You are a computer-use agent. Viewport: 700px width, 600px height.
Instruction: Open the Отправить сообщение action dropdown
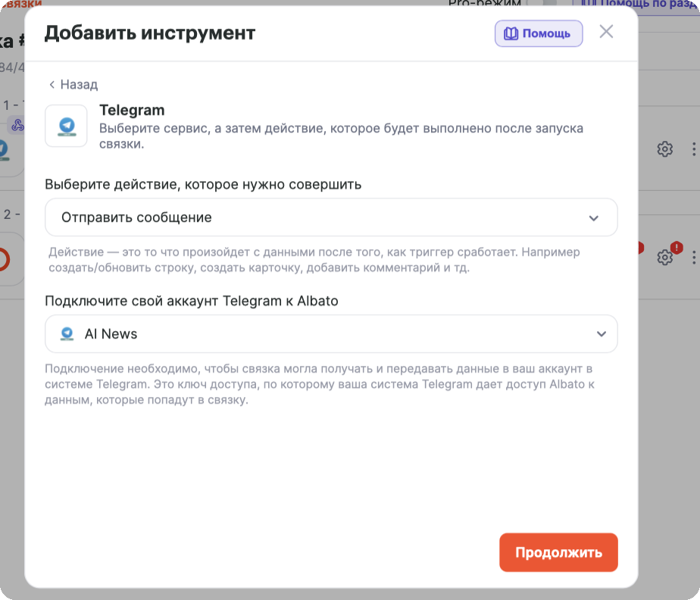pyautogui.click(x=331, y=217)
